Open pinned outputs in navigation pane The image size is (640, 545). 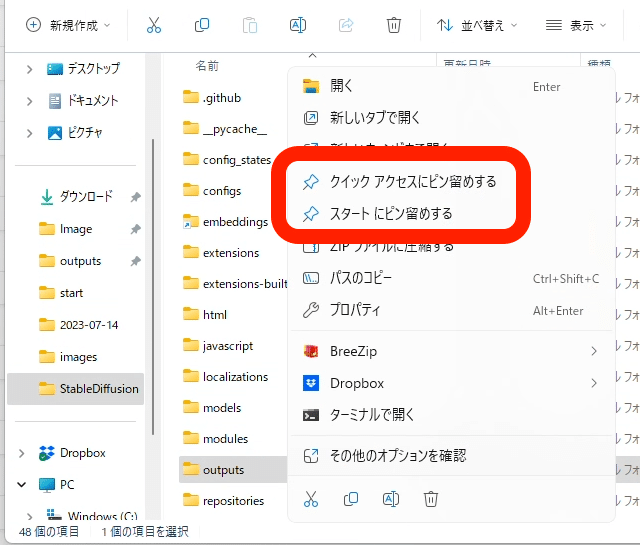[x=70, y=261]
